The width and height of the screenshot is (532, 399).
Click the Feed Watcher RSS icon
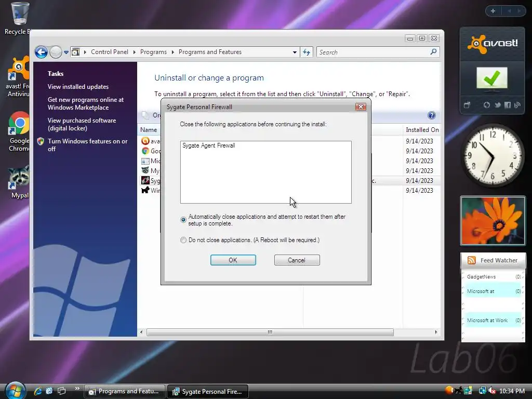[x=471, y=260]
